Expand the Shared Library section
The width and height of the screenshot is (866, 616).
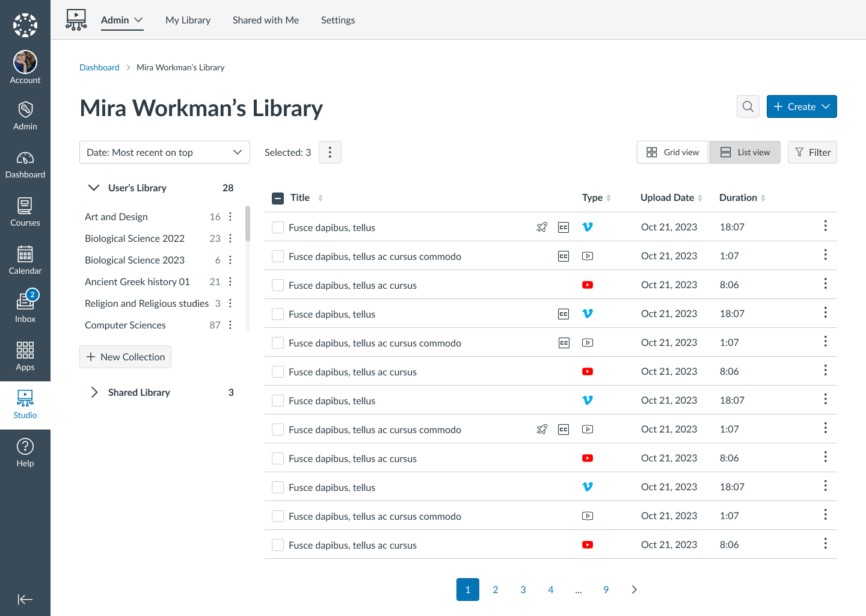(94, 392)
